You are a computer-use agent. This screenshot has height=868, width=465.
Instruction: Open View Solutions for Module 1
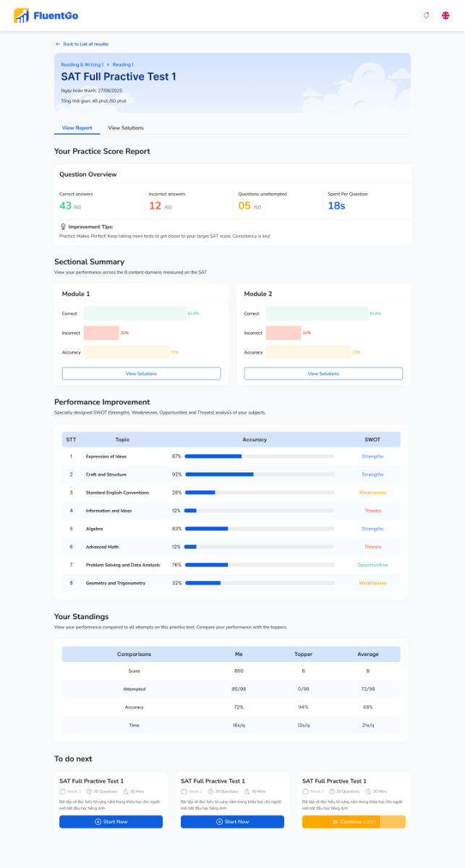pyautogui.click(x=141, y=373)
